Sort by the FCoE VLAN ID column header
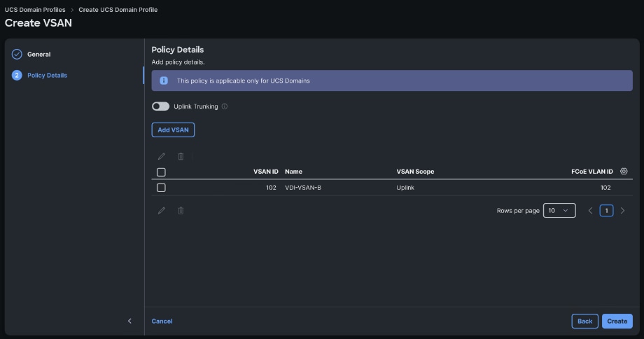644x339 pixels. click(x=591, y=172)
